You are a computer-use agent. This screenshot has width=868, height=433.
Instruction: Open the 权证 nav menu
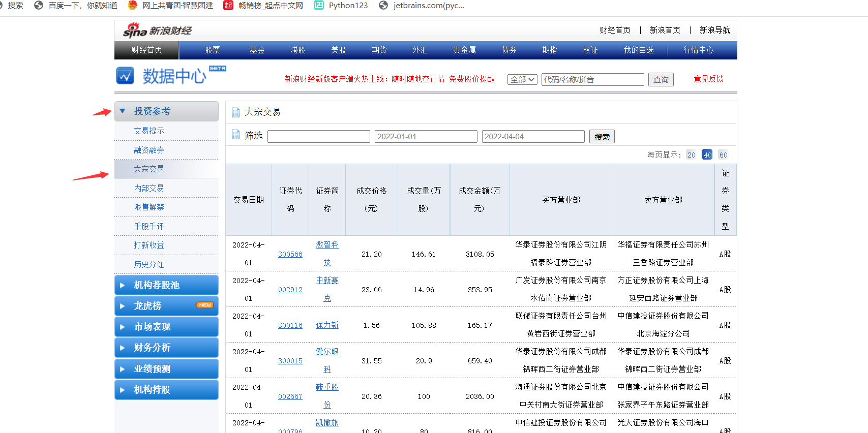click(x=590, y=50)
